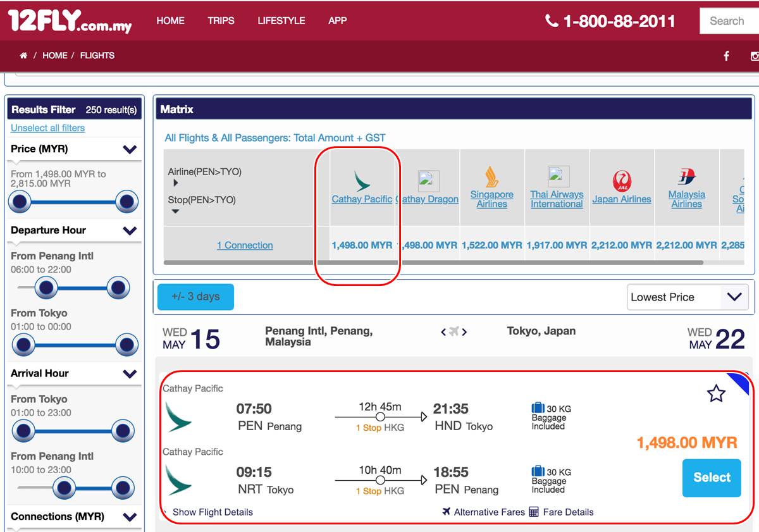This screenshot has width=759, height=532.
Task: Click the Cathay Dragon broken image icon
Action: click(429, 181)
